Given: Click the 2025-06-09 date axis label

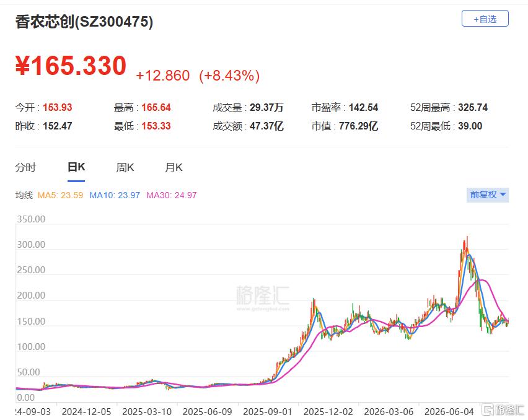Looking at the screenshot, I should (208, 411).
